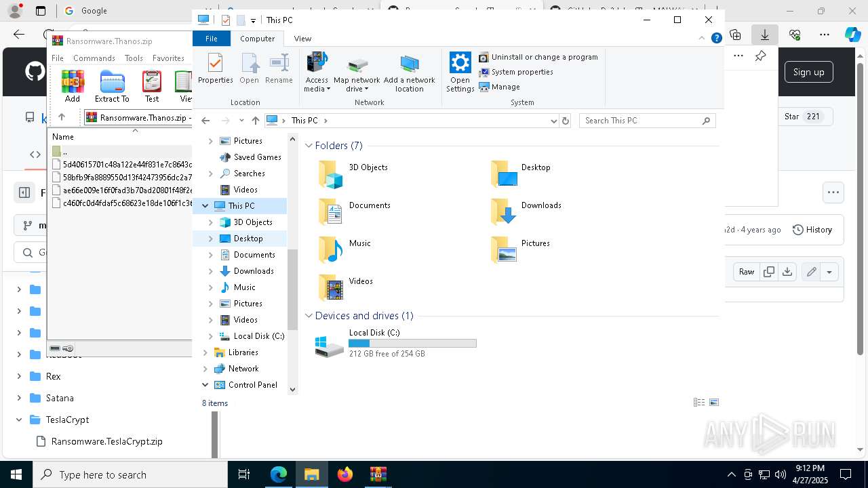The width and height of the screenshot is (868, 488).
Task: Select file starting 58bfb9fa8889550 in WinRAR
Action: coord(122,177)
